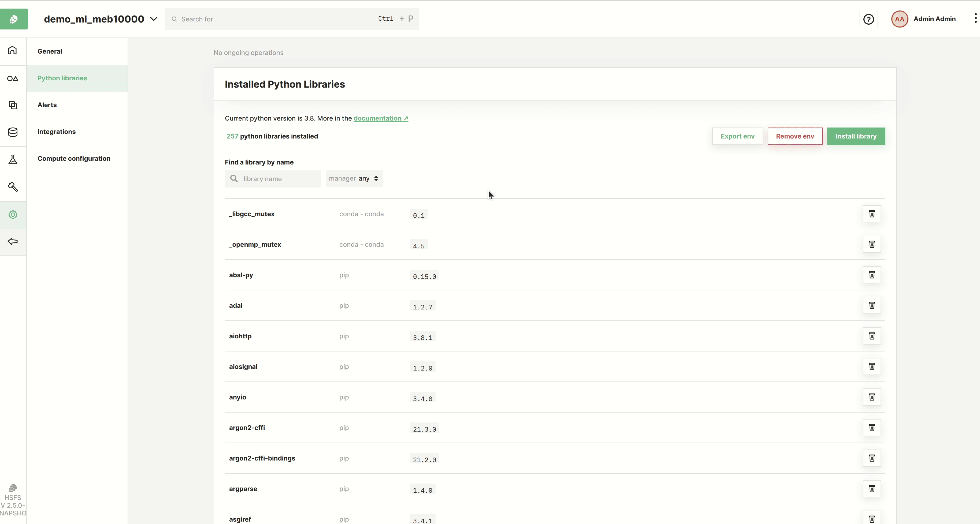Click the Installed Python Libraries heading
Image resolution: width=980 pixels, height=524 pixels.
285,84
